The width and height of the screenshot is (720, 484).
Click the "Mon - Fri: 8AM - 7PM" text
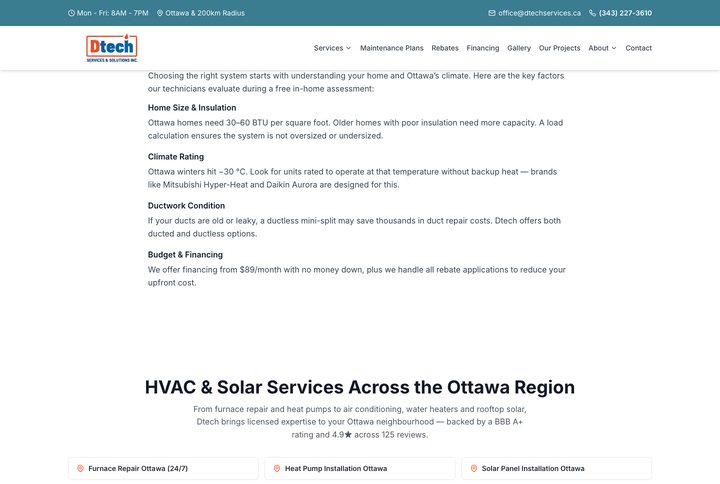112,13
